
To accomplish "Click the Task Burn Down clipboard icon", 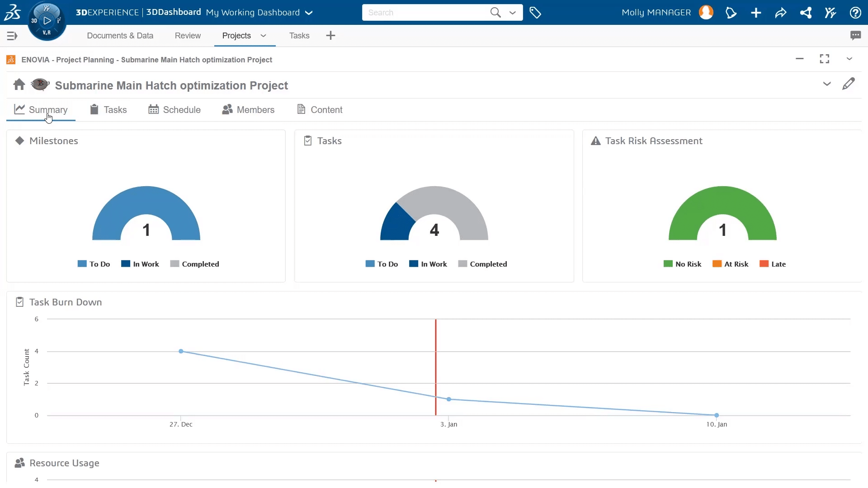I will coord(19,302).
